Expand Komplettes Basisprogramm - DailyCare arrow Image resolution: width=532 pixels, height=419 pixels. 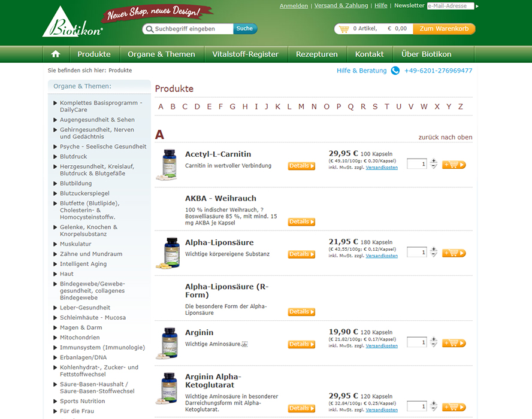[x=55, y=103]
